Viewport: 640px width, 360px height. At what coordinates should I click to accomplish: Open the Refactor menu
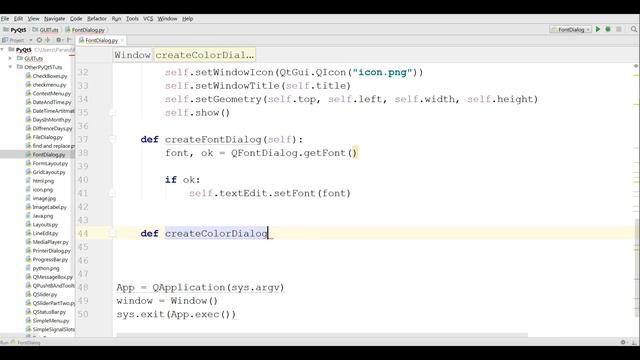[97, 19]
